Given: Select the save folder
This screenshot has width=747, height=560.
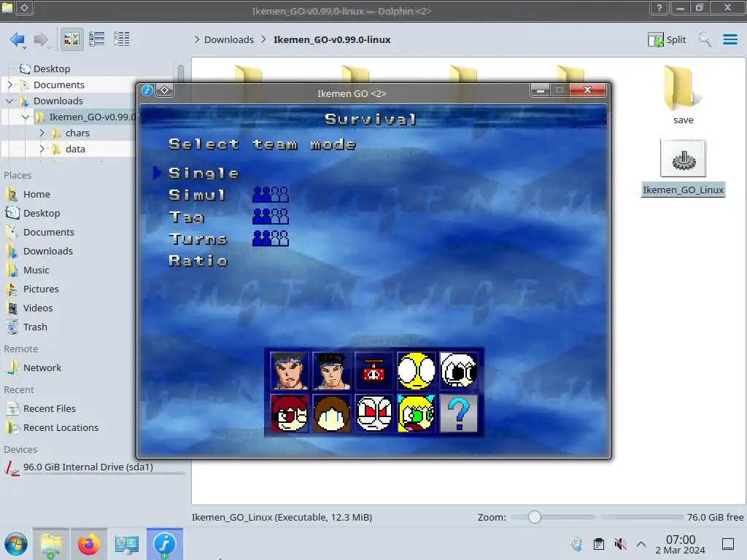Looking at the screenshot, I should [683, 96].
